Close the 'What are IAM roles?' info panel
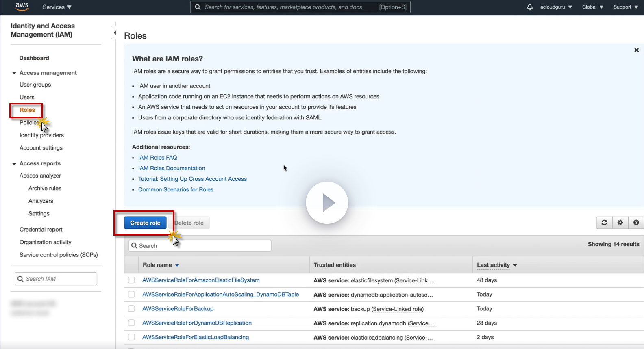644x349 pixels. click(x=636, y=50)
